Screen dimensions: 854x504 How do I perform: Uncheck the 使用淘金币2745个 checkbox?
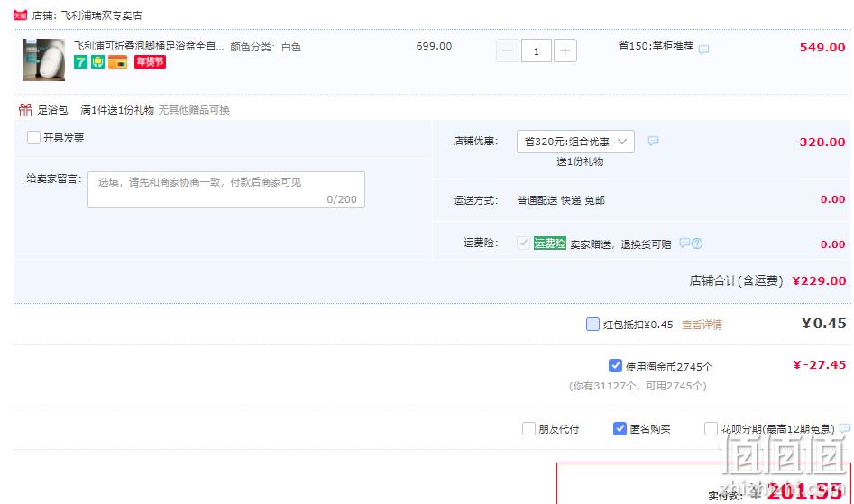615,366
